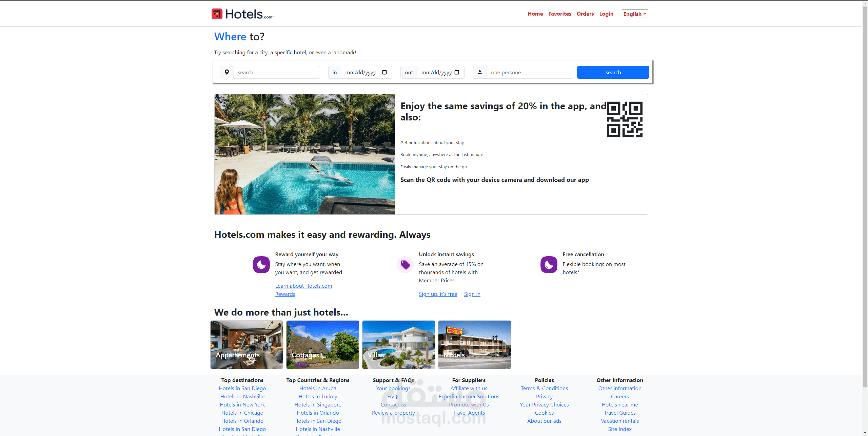Click the Hotels.com logo icon
868x436 pixels.
[x=216, y=14]
